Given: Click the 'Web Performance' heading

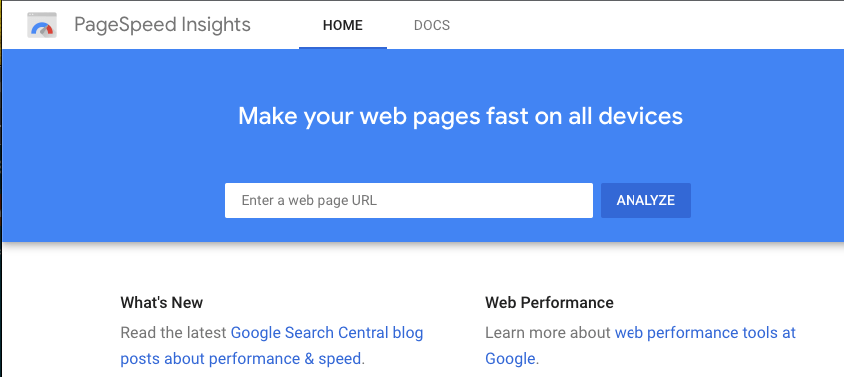Looking at the screenshot, I should point(549,303).
